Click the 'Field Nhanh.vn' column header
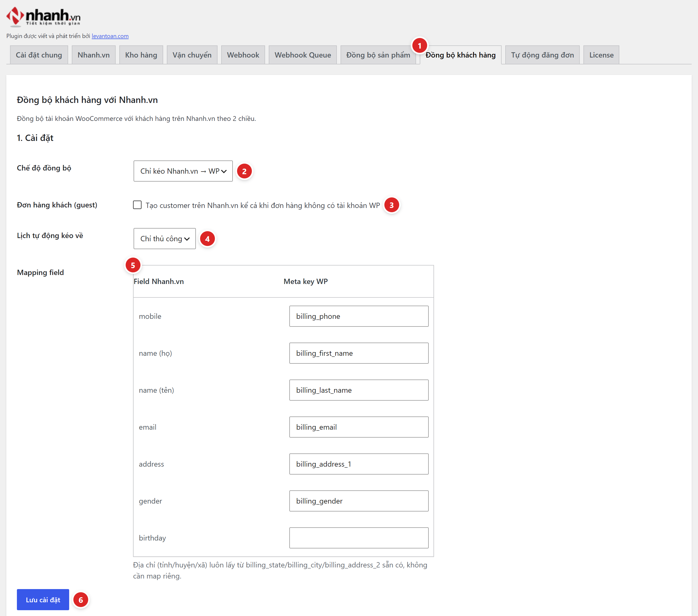 click(159, 281)
